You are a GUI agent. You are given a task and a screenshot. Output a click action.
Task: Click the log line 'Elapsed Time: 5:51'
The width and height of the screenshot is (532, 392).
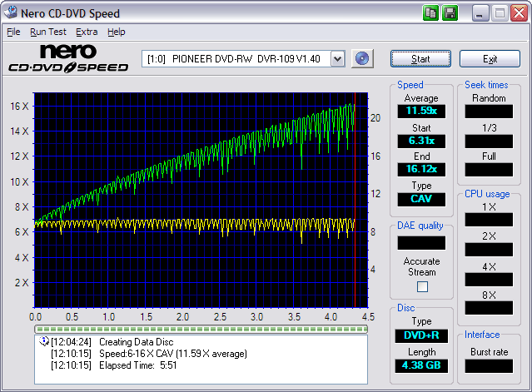point(137,365)
